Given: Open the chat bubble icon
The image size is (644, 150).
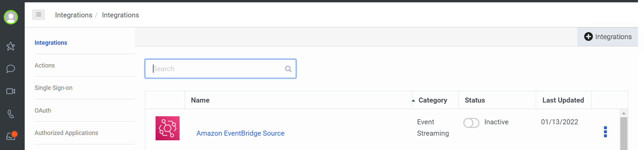Looking at the screenshot, I should (11, 69).
